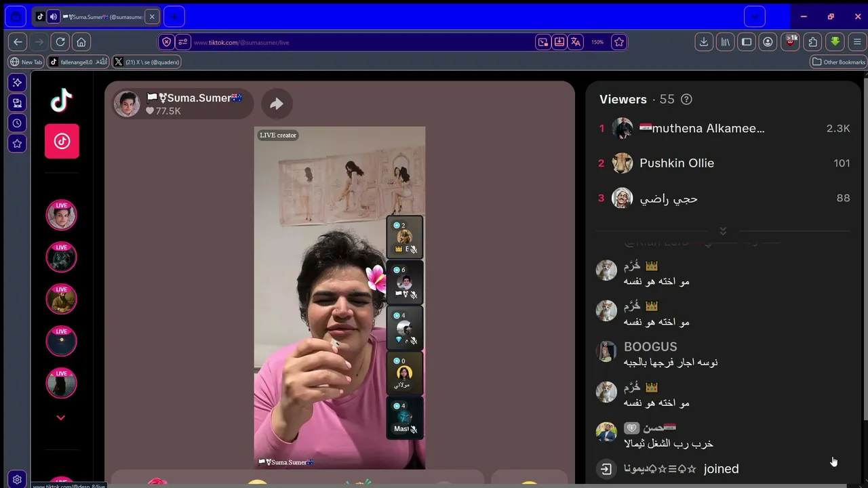Translate this page using the translate icon

pos(576,42)
